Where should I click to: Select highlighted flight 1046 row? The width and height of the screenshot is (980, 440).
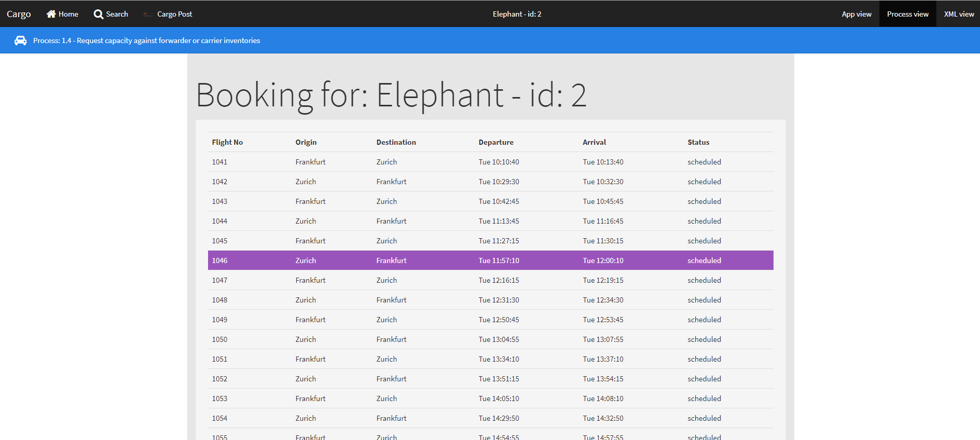490,260
